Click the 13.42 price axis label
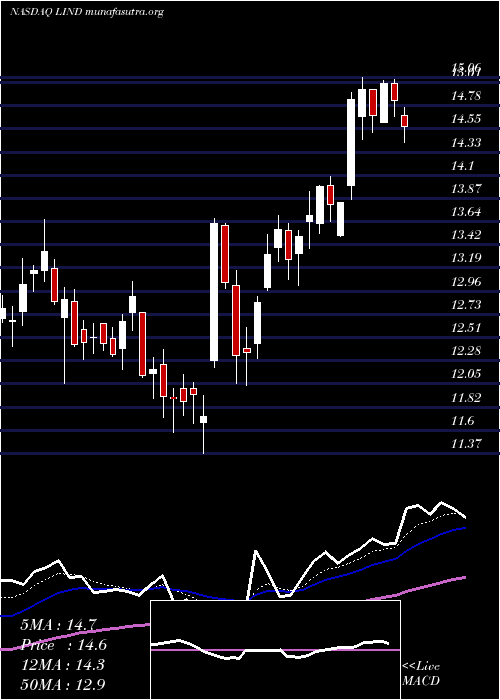Image resolution: width=500 pixels, height=700 pixels. 466,235
